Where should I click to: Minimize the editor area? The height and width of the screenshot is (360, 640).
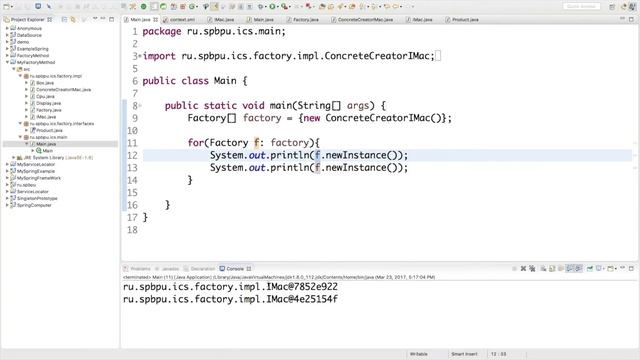click(622, 19)
